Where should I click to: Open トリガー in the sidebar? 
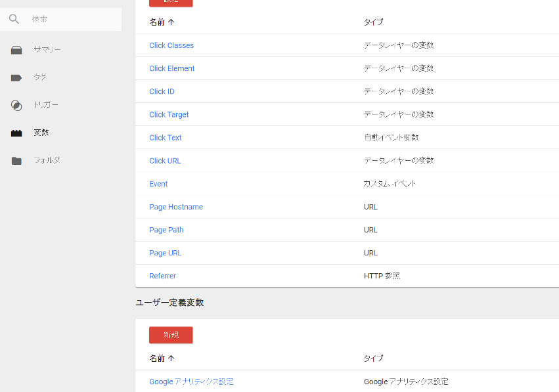coord(45,105)
